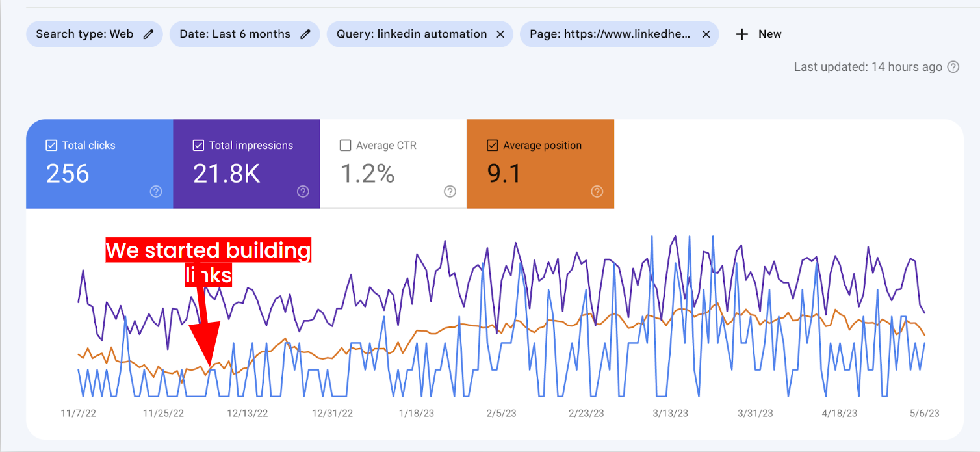
Task: Open the Search type: Web filter chip
Action: (94, 34)
